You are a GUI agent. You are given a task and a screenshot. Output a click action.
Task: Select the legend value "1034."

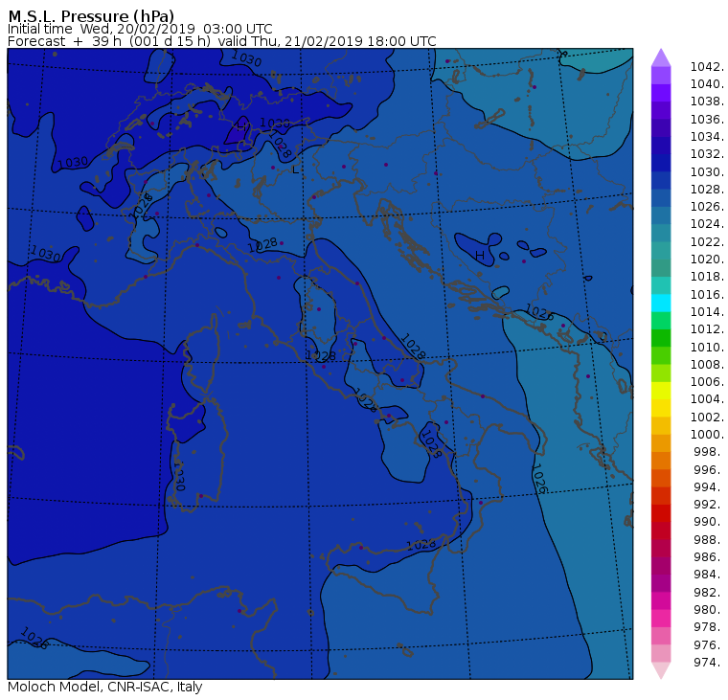point(707,137)
